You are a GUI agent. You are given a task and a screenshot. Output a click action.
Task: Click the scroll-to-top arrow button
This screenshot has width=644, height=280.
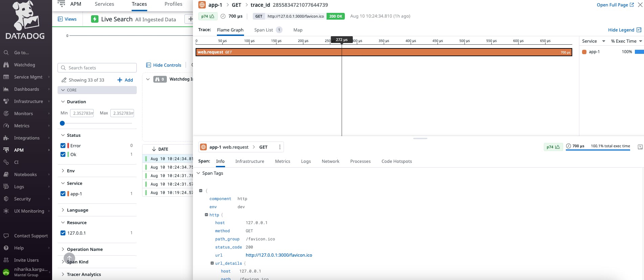coord(69,258)
